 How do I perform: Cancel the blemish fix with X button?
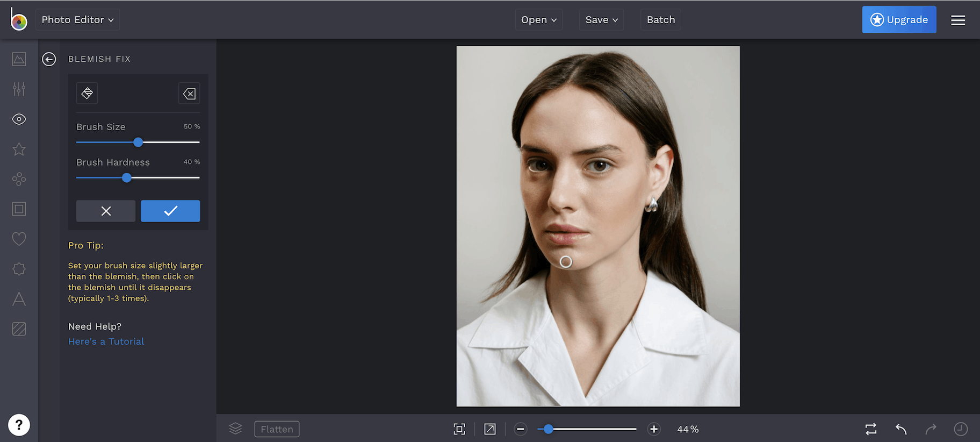[x=106, y=211]
